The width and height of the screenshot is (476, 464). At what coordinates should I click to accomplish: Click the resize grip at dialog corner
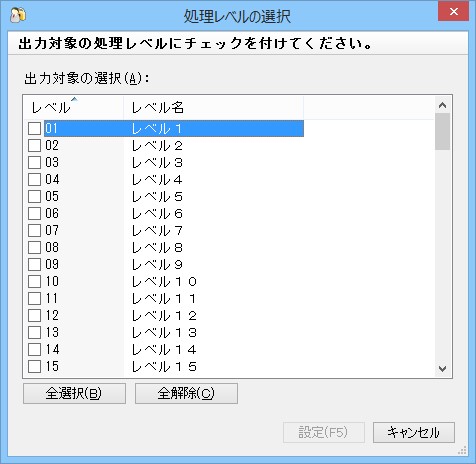tap(462, 451)
